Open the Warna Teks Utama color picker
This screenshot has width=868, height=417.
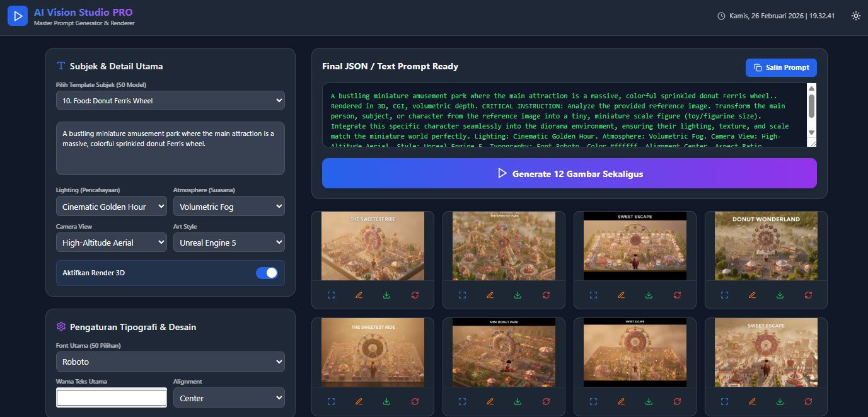112,398
